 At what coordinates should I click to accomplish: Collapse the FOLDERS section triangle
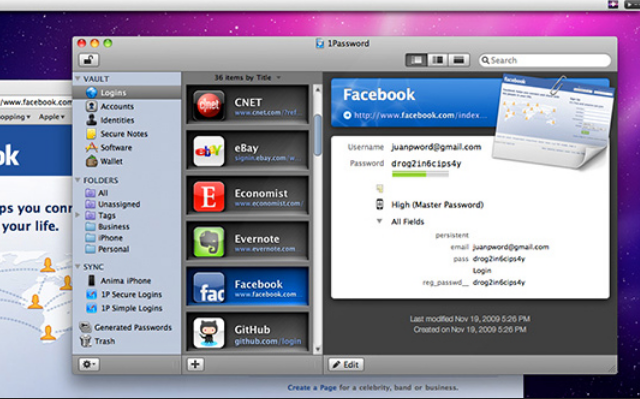pyautogui.click(x=78, y=180)
